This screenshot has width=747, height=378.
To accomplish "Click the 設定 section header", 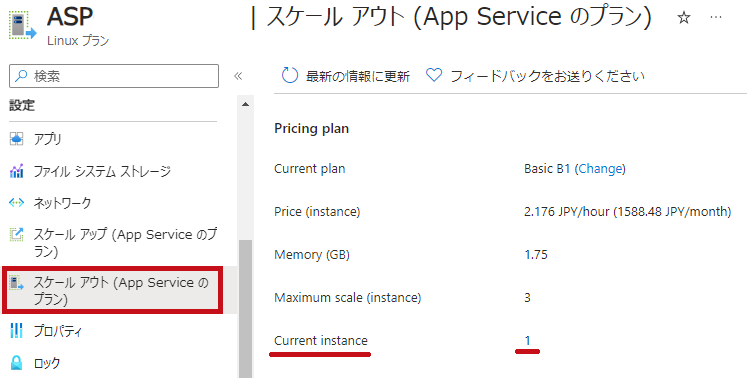I will click(x=22, y=105).
